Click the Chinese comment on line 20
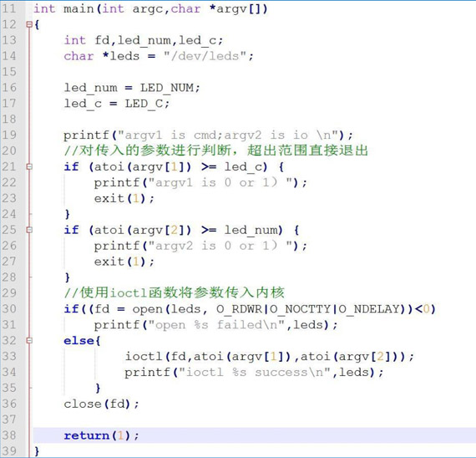This screenshot has height=458, width=476. point(215,150)
